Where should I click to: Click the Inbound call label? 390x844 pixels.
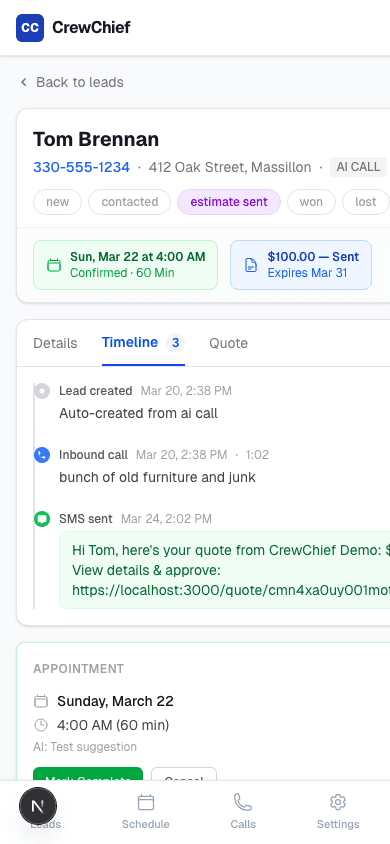point(94,455)
